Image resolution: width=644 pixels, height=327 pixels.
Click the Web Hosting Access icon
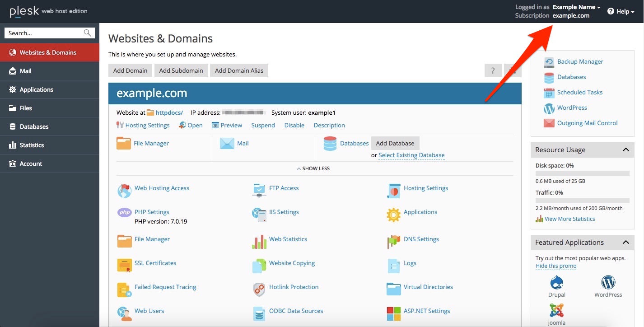[x=124, y=191]
